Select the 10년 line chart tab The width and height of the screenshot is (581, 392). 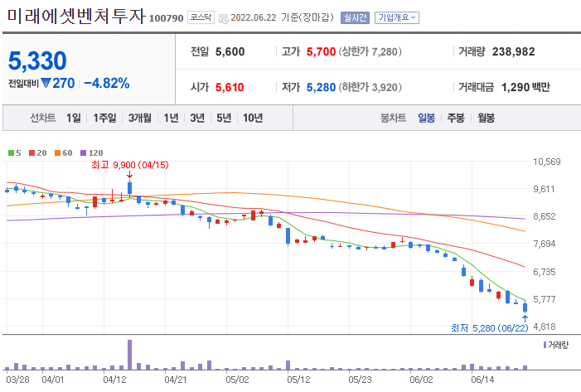click(253, 118)
